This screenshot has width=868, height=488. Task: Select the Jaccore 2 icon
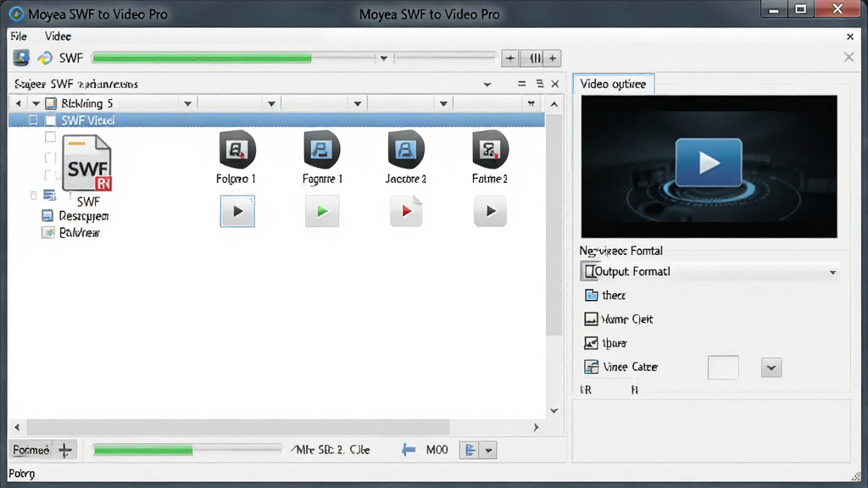coord(406,149)
